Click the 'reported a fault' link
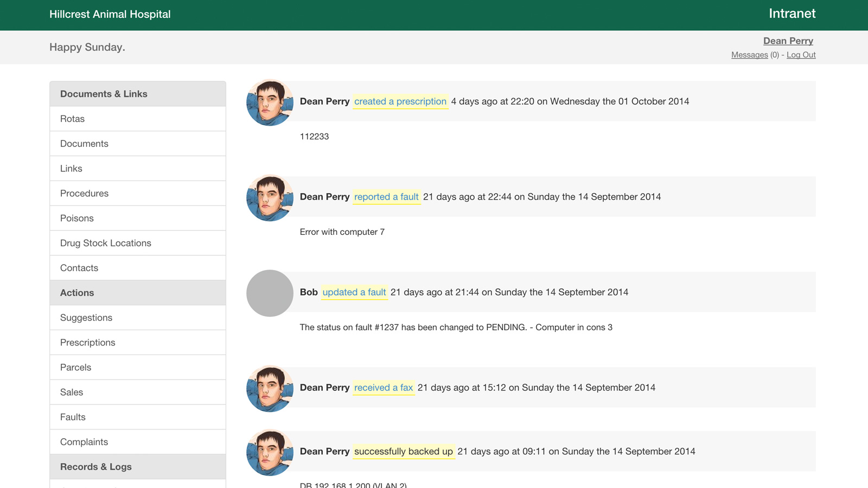 (x=386, y=197)
